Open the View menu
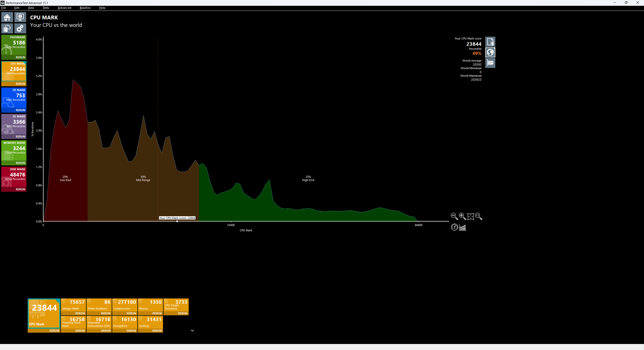 coord(31,8)
